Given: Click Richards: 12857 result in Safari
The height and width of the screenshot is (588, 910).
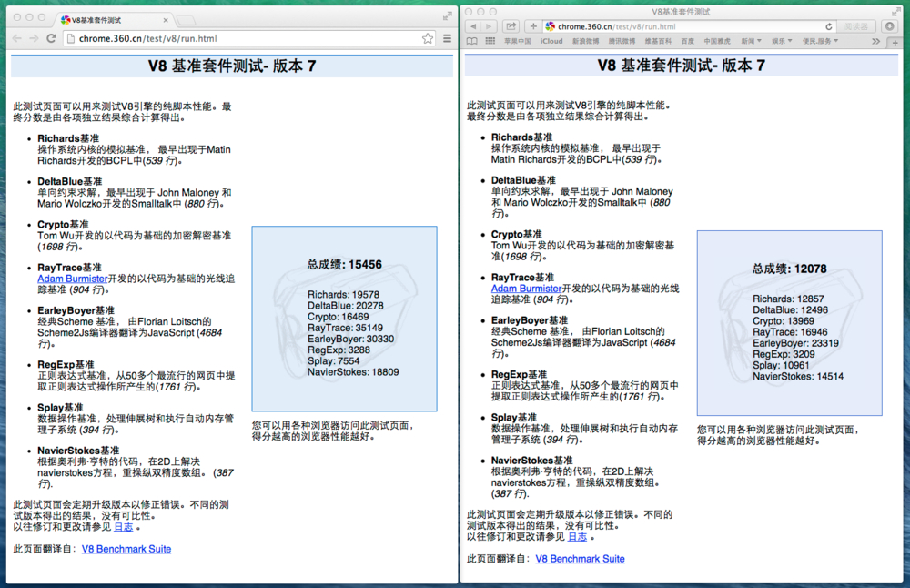Looking at the screenshot, I should click(789, 299).
